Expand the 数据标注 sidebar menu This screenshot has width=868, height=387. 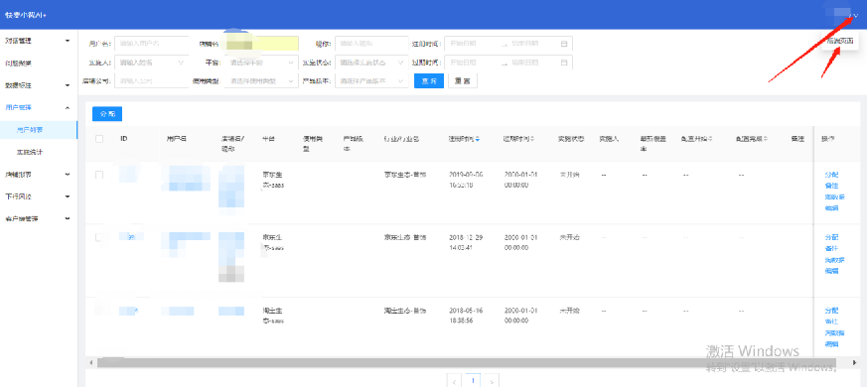click(x=38, y=85)
